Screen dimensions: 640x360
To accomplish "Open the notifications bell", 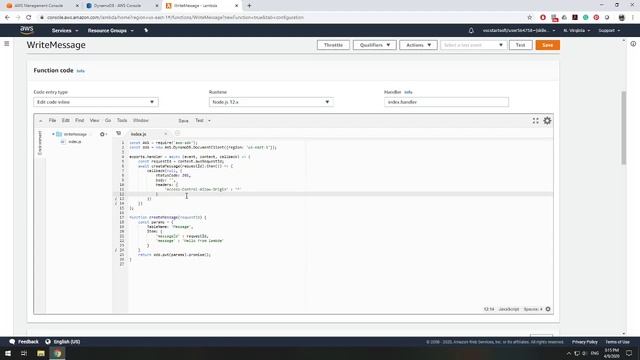I will click(471, 31).
